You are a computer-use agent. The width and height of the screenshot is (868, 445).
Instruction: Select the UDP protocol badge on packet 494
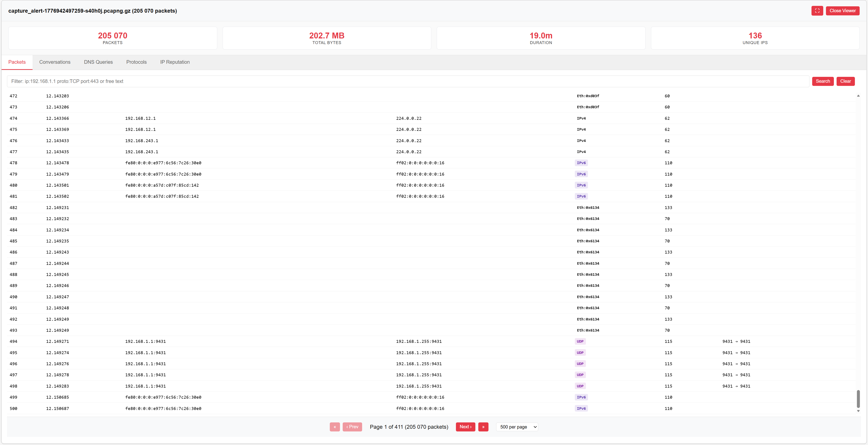[x=580, y=341]
